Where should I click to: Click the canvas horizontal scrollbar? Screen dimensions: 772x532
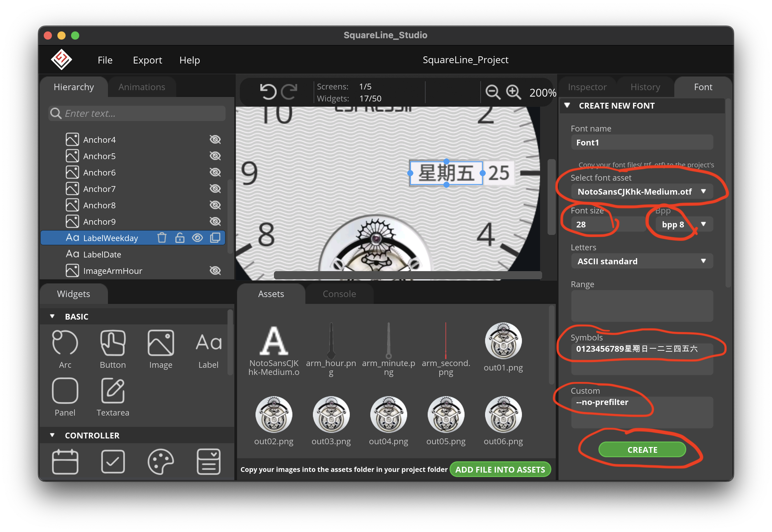(x=408, y=275)
